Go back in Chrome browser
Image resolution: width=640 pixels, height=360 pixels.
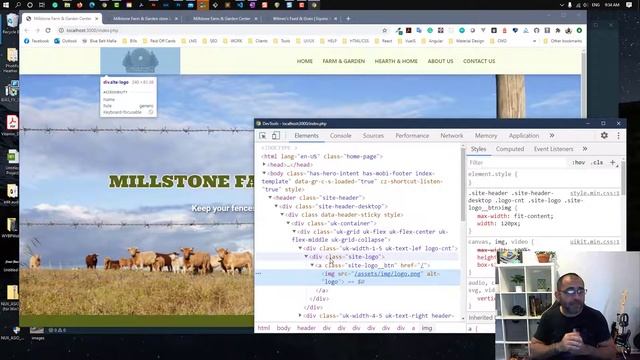(x=26, y=30)
